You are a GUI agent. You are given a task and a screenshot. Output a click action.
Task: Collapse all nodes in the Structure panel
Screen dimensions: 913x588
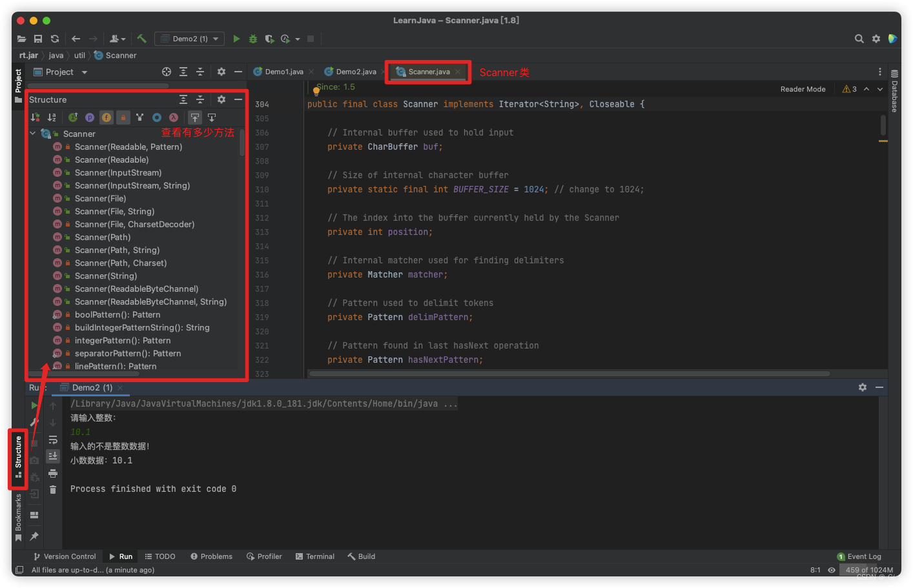(x=200, y=99)
